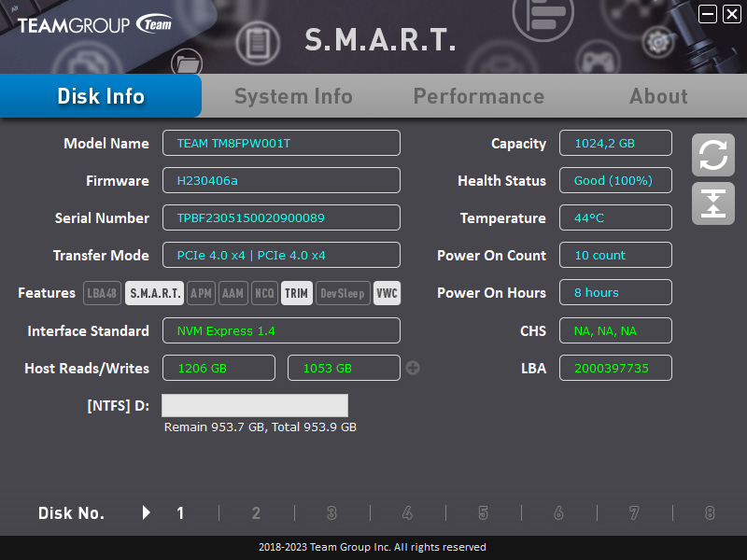Click the list icon above System Info
The width and height of the screenshot is (747, 560).
pos(543,19)
